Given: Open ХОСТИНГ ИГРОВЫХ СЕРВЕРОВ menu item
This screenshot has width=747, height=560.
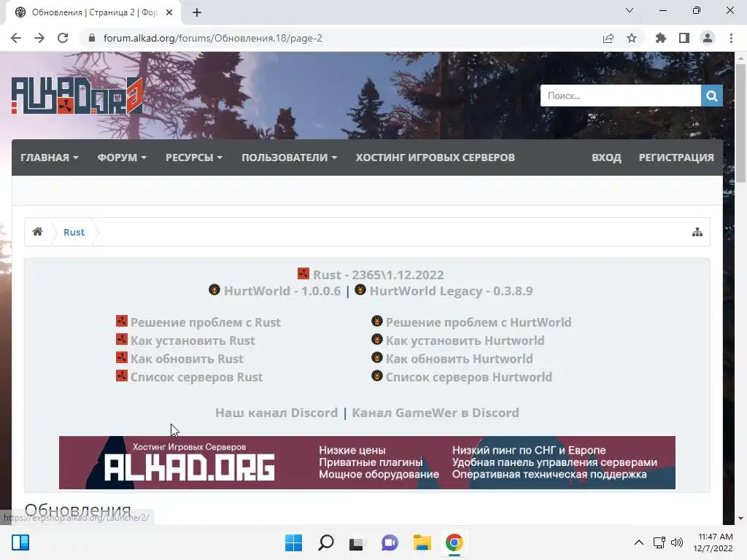Looking at the screenshot, I should click(x=435, y=157).
